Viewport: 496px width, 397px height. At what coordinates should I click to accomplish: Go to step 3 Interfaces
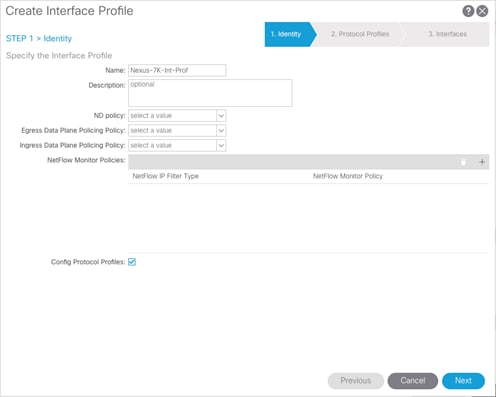pyautogui.click(x=447, y=34)
